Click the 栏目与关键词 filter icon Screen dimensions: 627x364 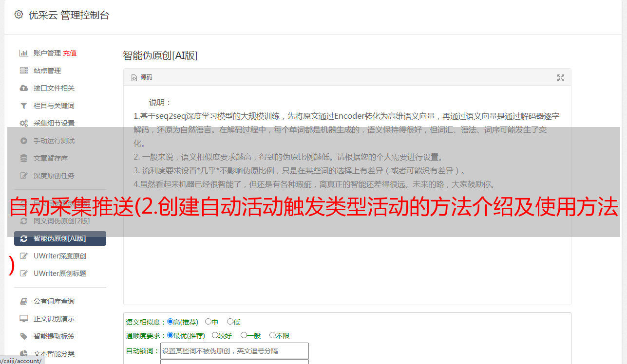point(23,106)
